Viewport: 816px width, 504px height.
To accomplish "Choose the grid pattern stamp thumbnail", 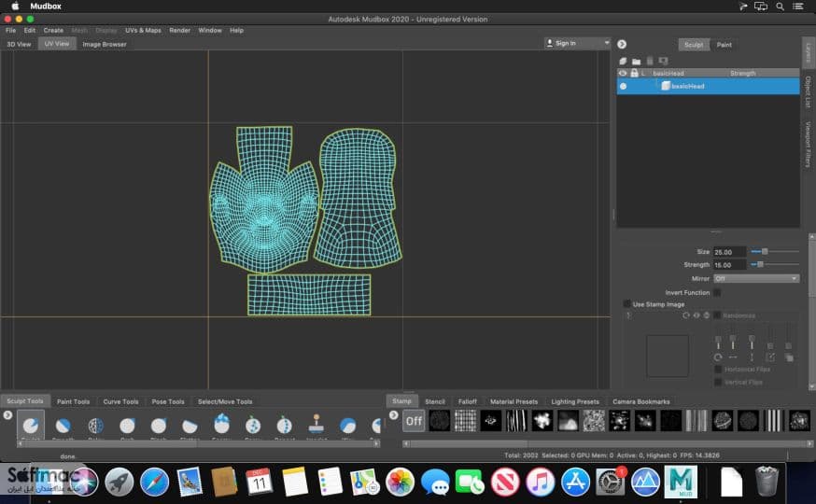I will (x=465, y=420).
